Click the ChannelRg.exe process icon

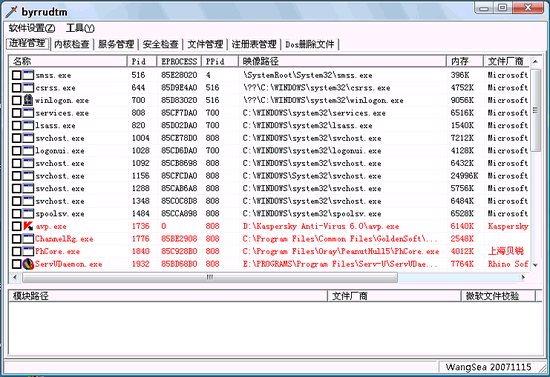click(28, 239)
